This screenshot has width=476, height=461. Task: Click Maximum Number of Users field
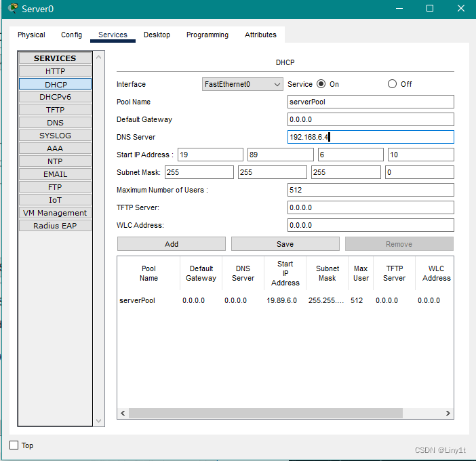click(371, 190)
